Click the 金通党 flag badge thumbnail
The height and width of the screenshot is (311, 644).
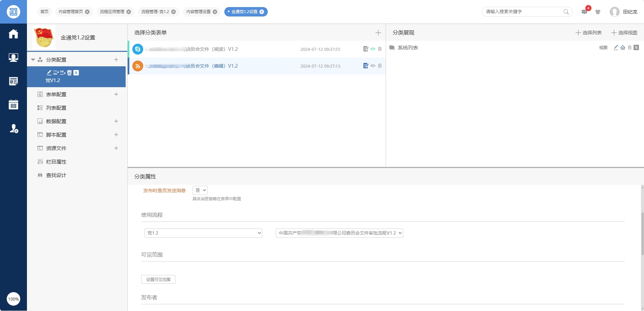coord(44,37)
